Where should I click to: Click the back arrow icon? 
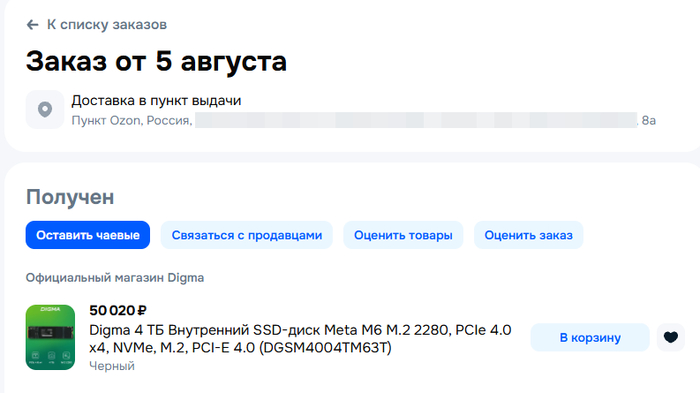click(33, 25)
